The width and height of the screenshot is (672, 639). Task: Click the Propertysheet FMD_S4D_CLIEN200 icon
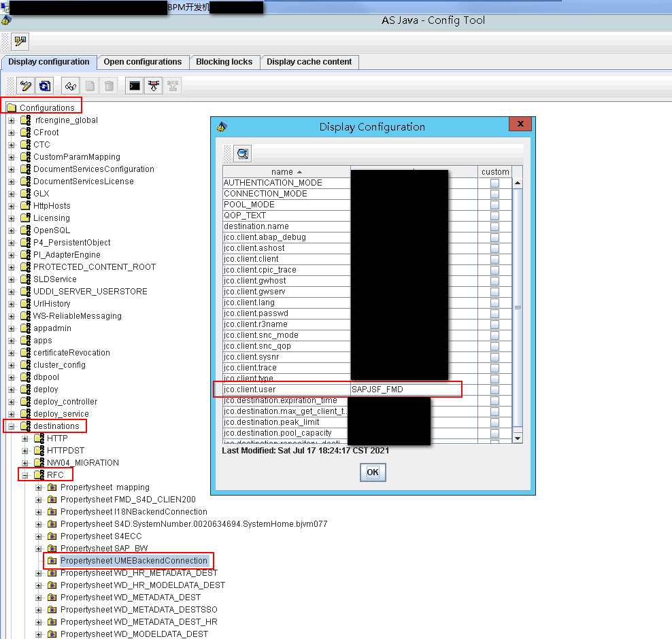click(x=52, y=500)
